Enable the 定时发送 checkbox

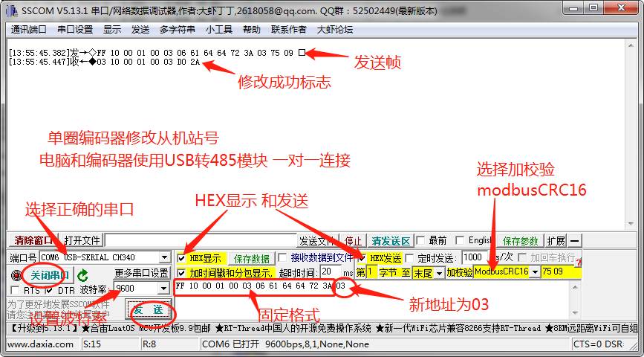(x=409, y=258)
